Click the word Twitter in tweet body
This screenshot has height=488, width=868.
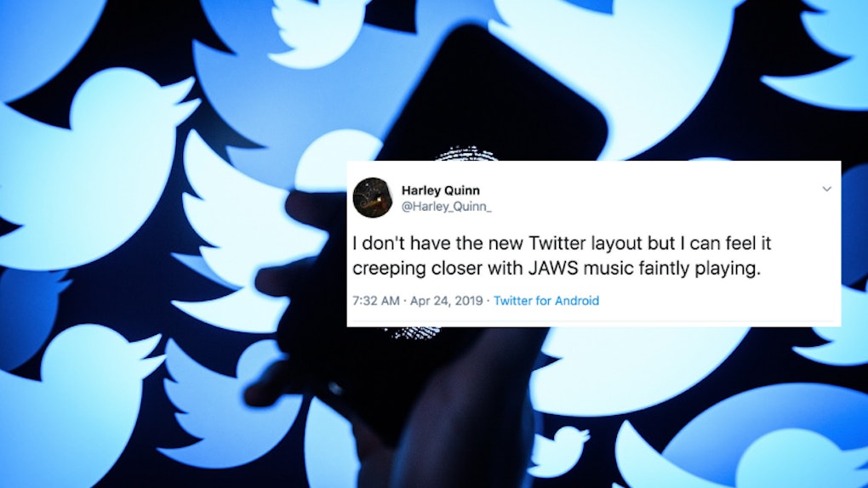click(557, 243)
